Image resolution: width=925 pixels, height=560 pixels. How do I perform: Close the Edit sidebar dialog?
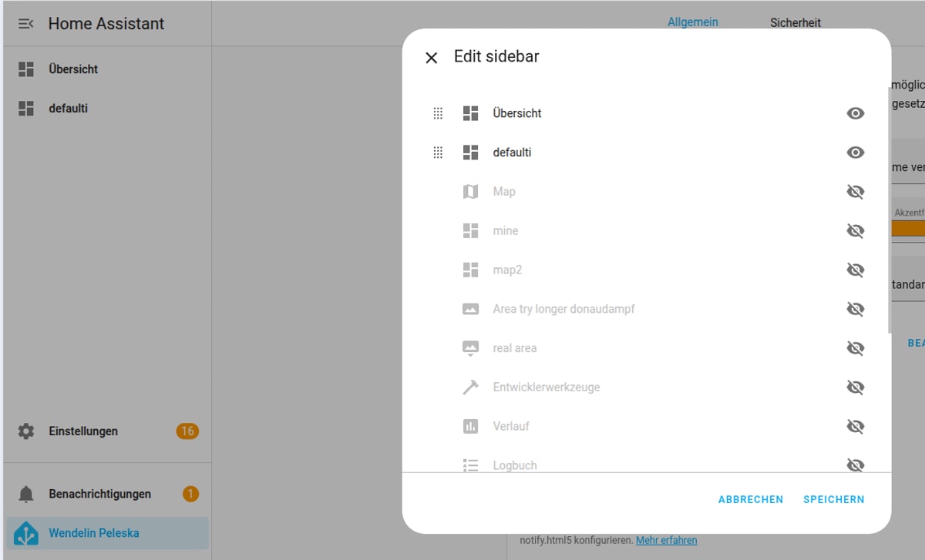432,58
